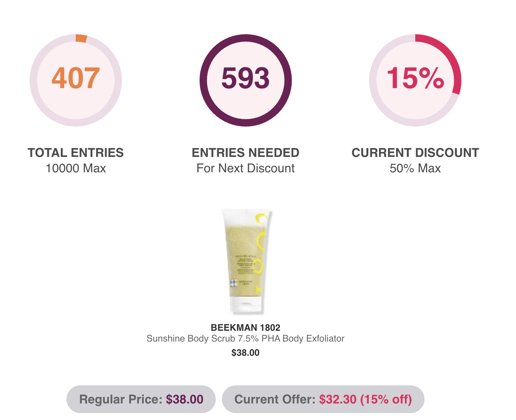The image size is (516, 420).
Task: Select the Regular Price $38.00 pill
Action: pos(141,399)
